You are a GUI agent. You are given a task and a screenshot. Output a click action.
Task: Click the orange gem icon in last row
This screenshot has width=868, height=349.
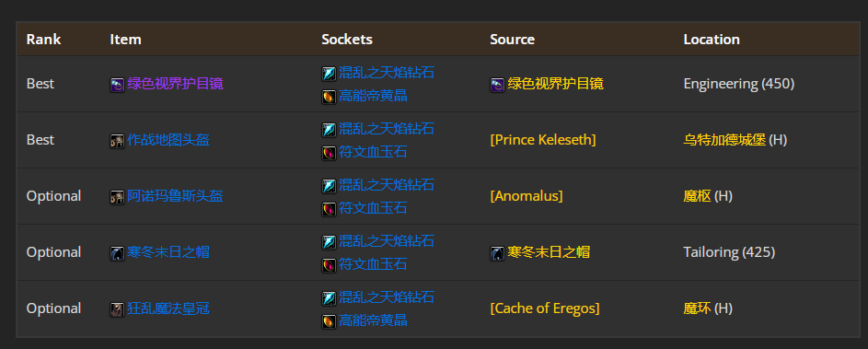point(329,321)
